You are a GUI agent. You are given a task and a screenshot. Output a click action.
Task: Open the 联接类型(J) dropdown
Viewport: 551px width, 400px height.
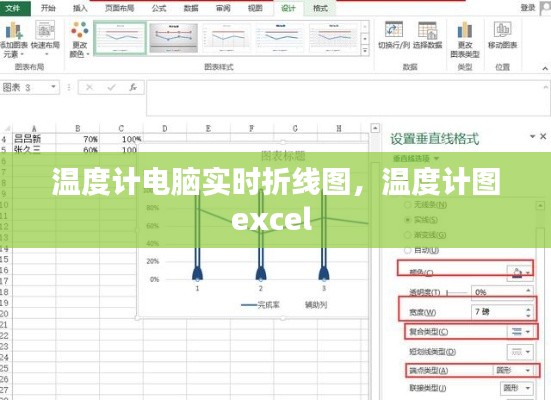click(x=517, y=388)
